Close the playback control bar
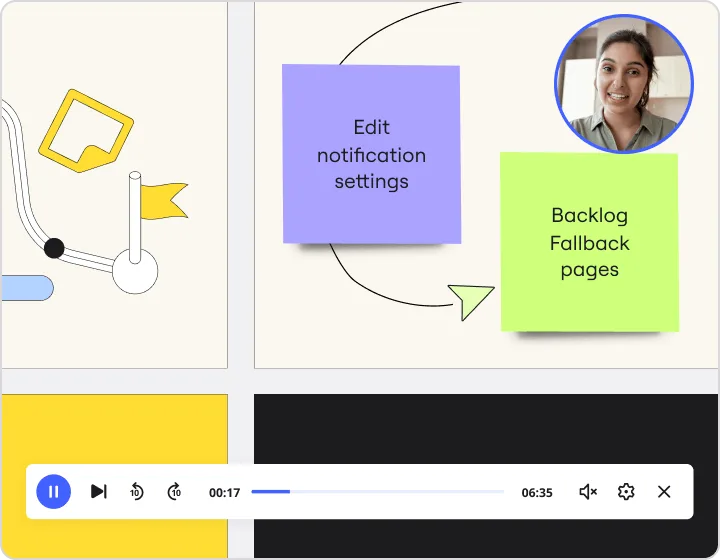This screenshot has height=560, width=720. (x=664, y=492)
